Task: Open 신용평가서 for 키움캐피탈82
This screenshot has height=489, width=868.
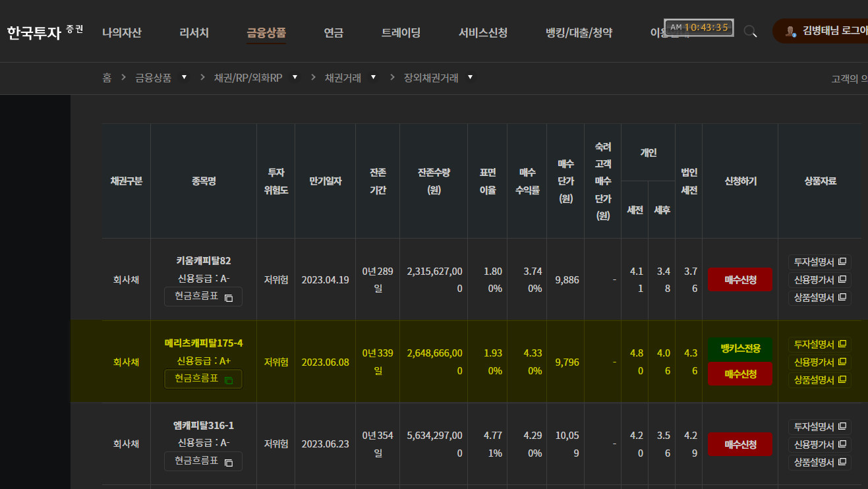Action: 820,279
